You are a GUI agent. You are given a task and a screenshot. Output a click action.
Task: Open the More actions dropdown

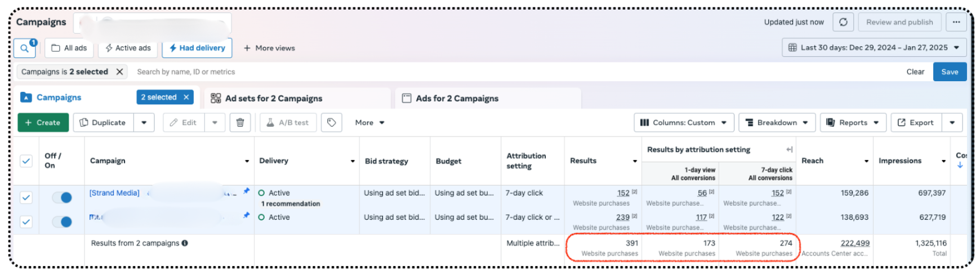[369, 122]
